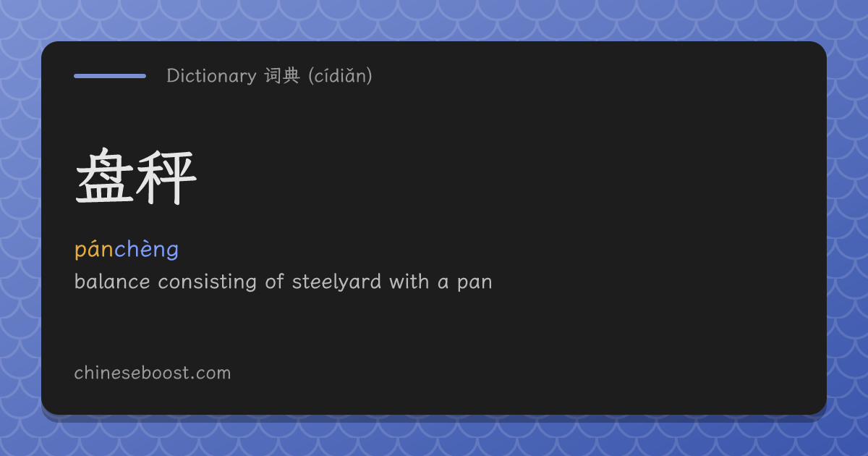
Task: Click the .com part of chineseboost.com
Action: pyautogui.click(x=213, y=373)
